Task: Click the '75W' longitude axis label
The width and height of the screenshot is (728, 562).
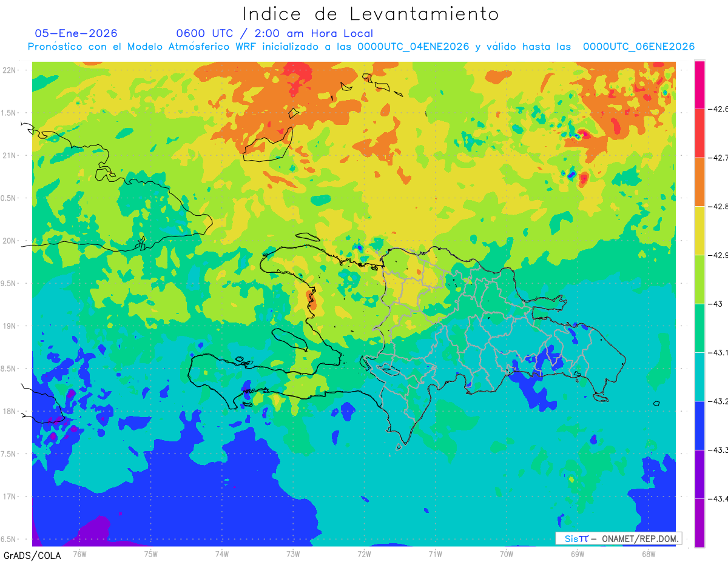Action: tap(150, 554)
